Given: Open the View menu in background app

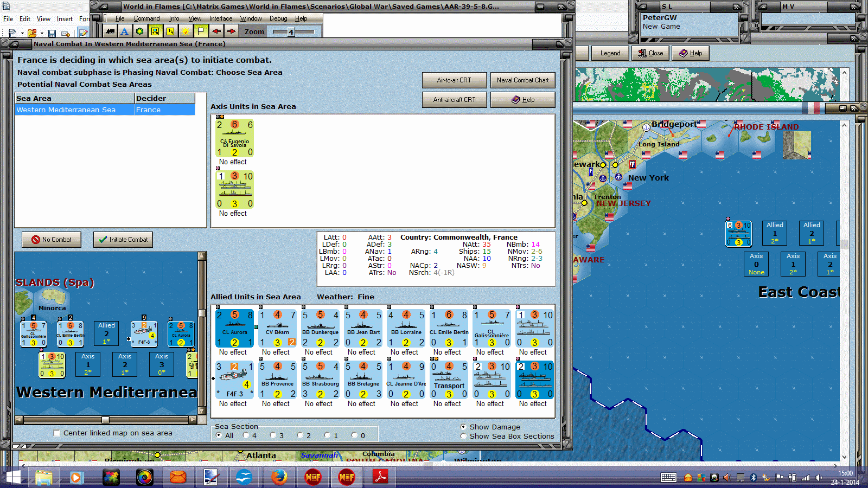Looking at the screenshot, I should [x=43, y=19].
